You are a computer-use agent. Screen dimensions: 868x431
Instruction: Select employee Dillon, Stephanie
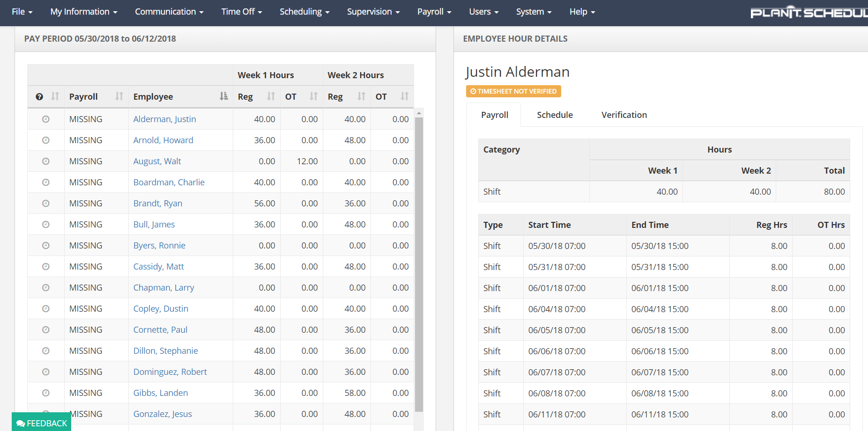pos(165,351)
